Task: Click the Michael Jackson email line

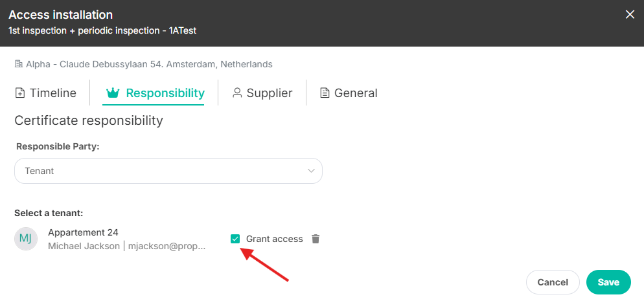Action: point(127,247)
